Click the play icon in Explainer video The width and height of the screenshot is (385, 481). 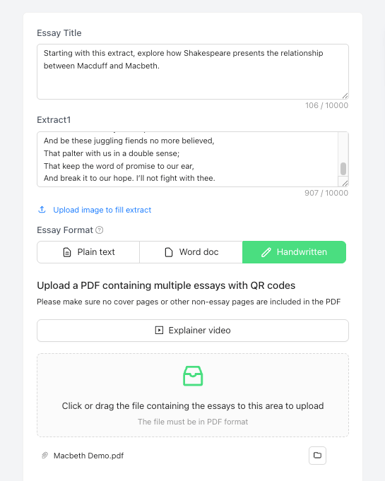[x=159, y=330]
